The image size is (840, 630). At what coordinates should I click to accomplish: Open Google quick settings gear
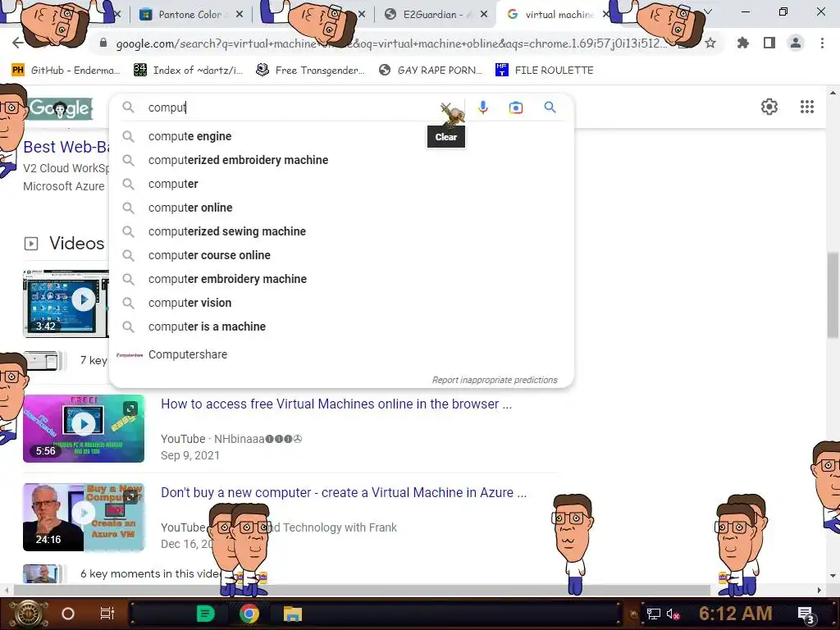[x=769, y=107]
